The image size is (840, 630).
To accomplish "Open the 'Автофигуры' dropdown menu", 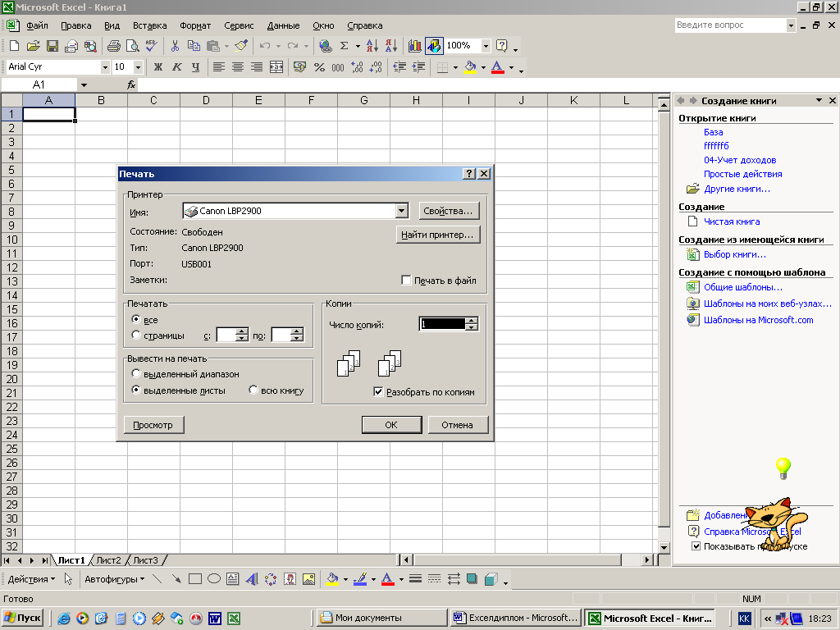I will tap(114, 579).
